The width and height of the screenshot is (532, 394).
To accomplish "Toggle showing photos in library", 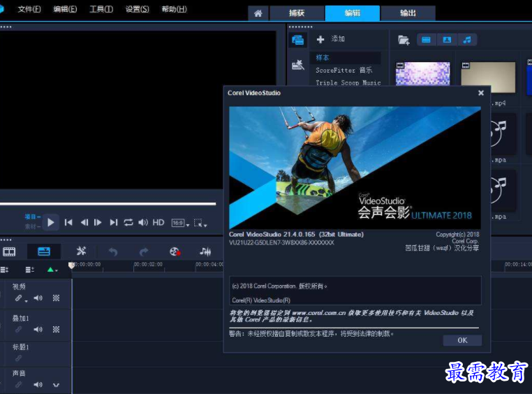I will click(x=447, y=40).
